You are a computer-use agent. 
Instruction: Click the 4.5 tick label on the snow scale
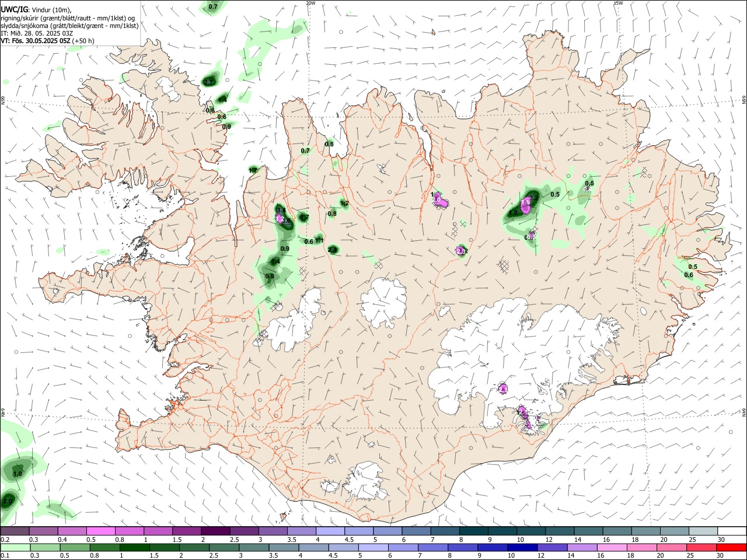point(349,540)
